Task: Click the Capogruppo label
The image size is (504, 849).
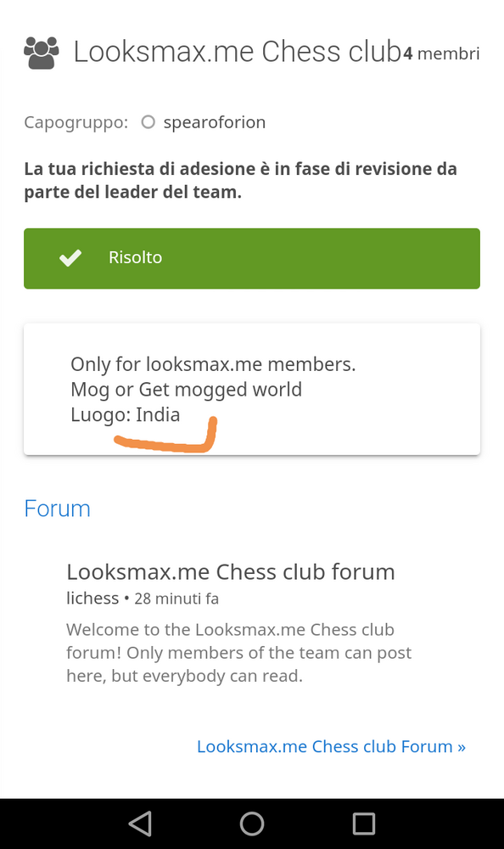Action: 76,122
